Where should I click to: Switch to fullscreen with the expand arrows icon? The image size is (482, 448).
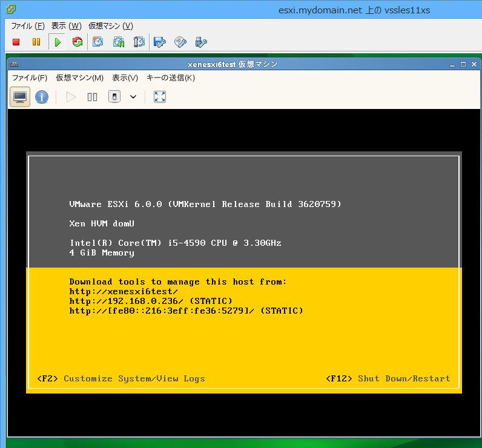click(x=160, y=97)
